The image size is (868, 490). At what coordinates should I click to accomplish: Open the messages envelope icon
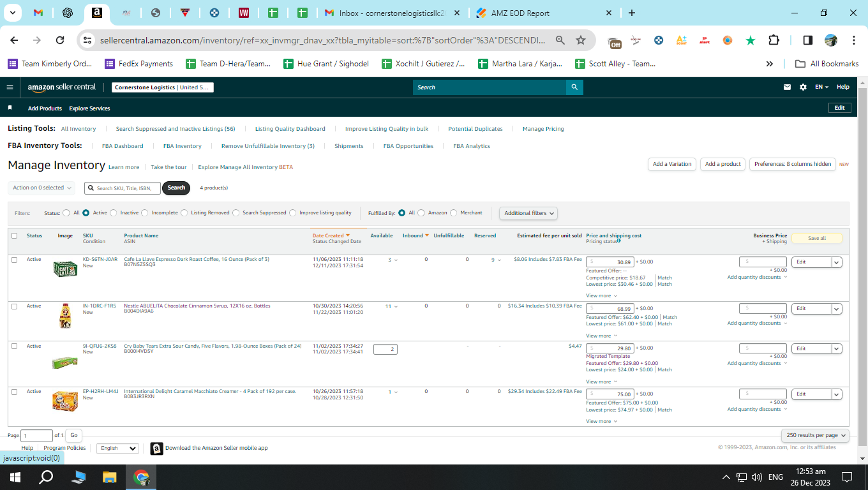click(x=787, y=87)
